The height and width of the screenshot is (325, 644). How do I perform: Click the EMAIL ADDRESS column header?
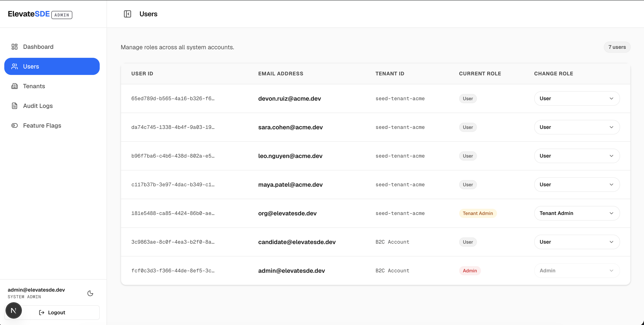coord(280,74)
